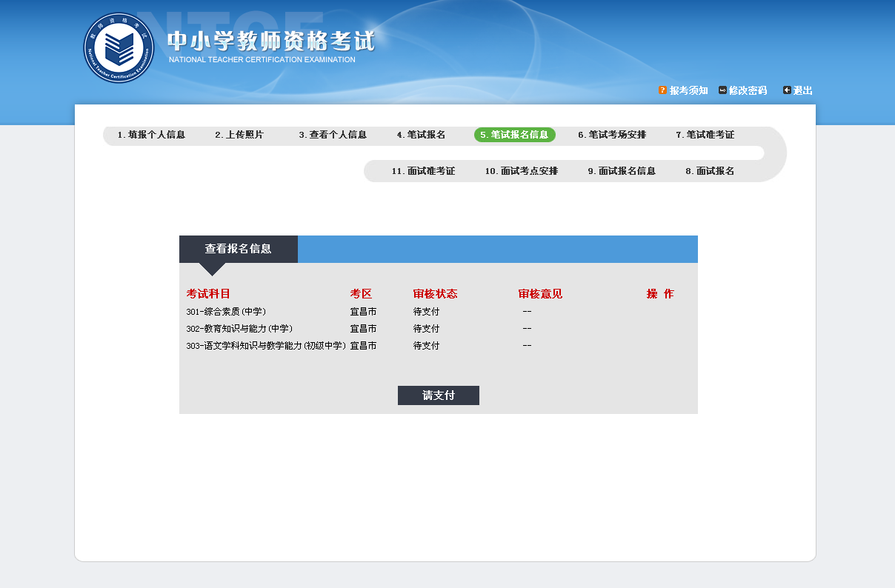The height and width of the screenshot is (588, 895).
Task: Log out via the 退出 link
Action: coord(802,90)
